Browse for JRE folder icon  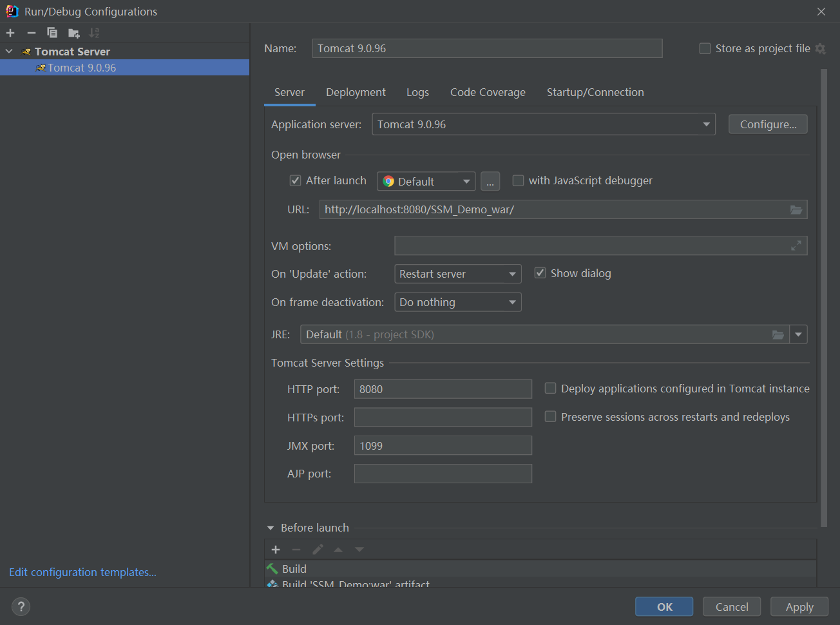(x=778, y=334)
